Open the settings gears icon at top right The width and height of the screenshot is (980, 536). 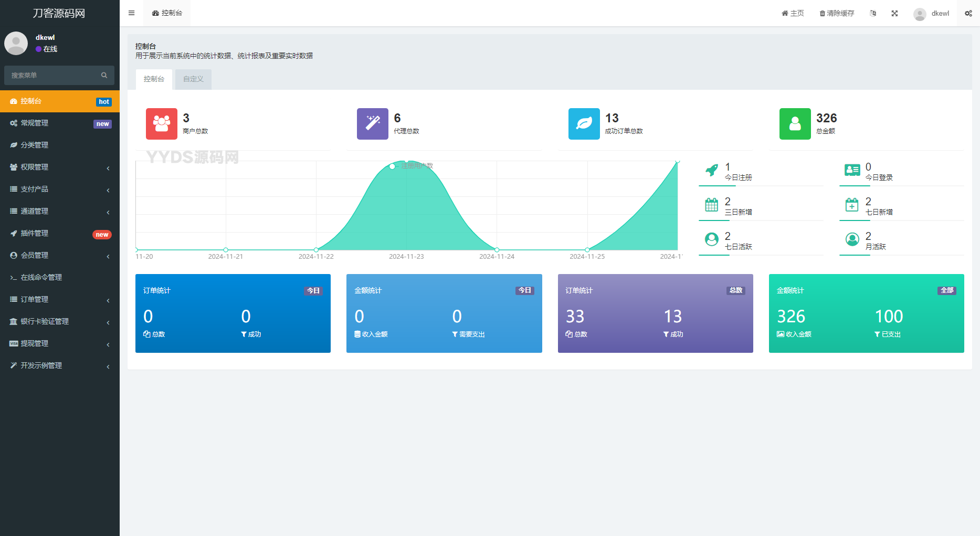(968, 13)
